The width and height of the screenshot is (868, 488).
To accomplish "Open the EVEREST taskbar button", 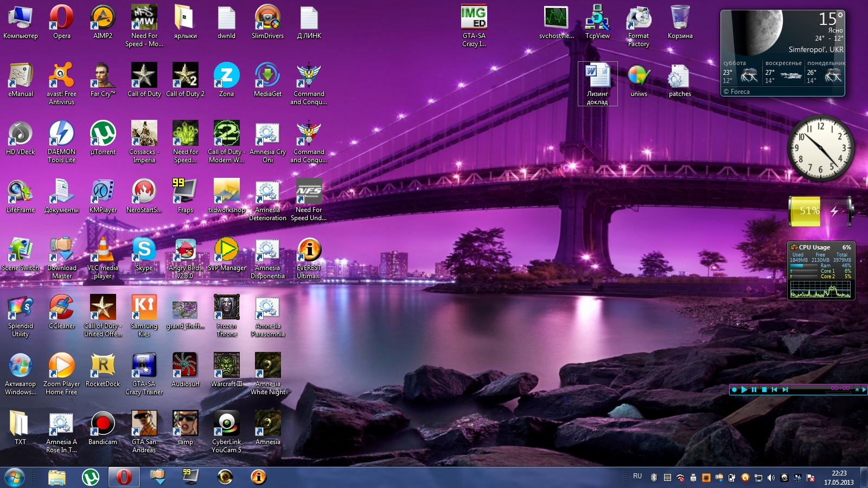I will [x=259, y=477].
